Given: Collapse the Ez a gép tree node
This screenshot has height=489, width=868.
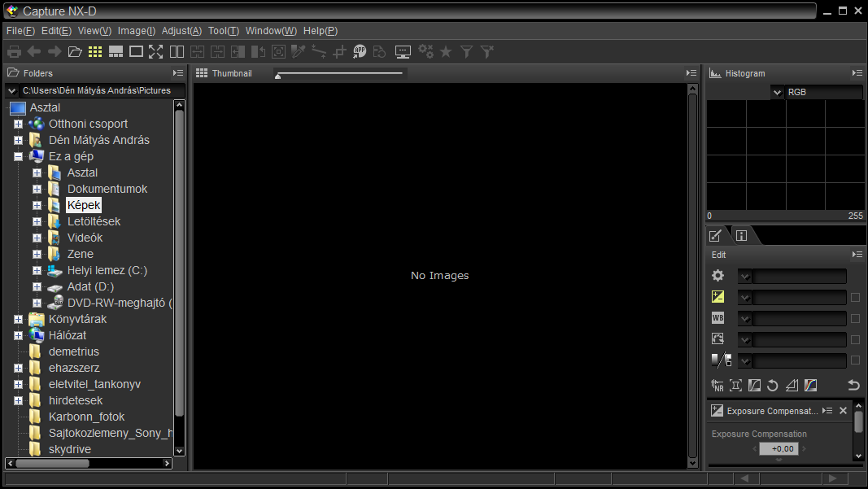Looking at the screenshot, I should pyautogui.click(x=18, y=156).
